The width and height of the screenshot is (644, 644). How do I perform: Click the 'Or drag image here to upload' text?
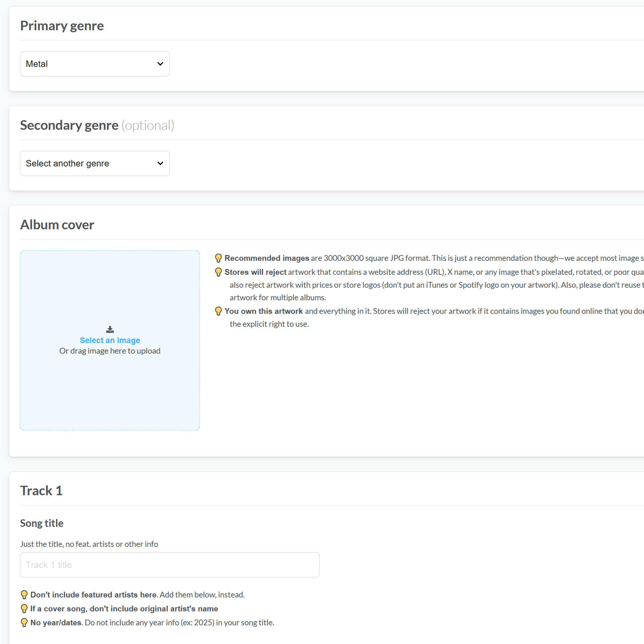[x=110, y=351]
